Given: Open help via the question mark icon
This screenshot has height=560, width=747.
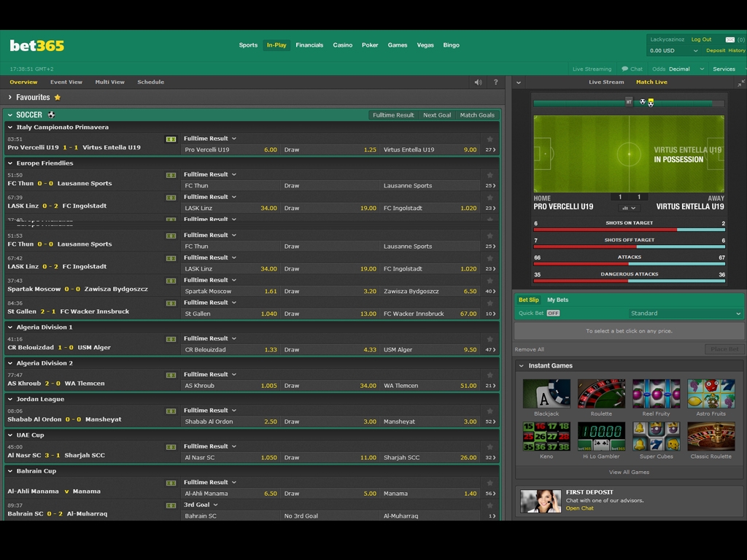Looking at the screenshot, I should 495,82.
